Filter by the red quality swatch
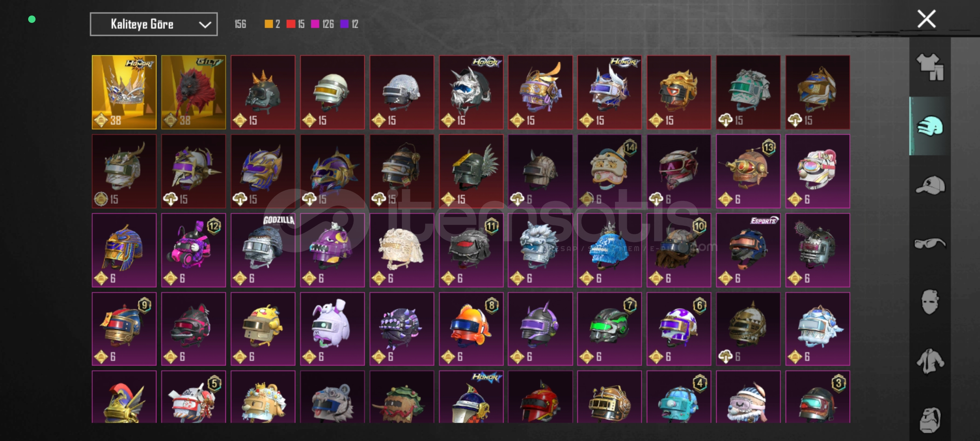This screenshot has height=441, width=980. pos(291,24)
